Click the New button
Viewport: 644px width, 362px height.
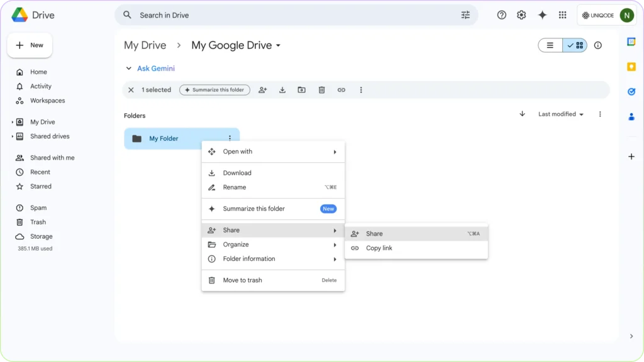tap(30, 45)
